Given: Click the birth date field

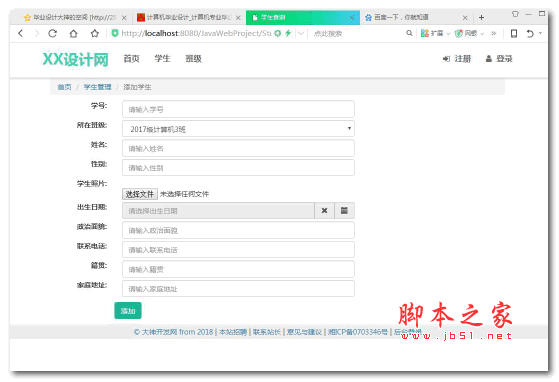Looking at the screenshot, I should (218, 211).
